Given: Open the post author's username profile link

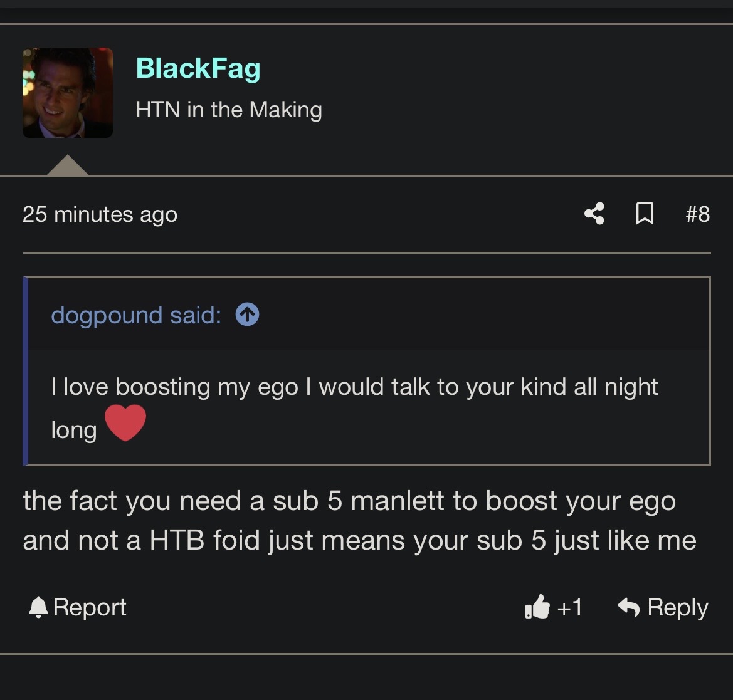Looking at the screenshot, I should (x=198, y=68).
